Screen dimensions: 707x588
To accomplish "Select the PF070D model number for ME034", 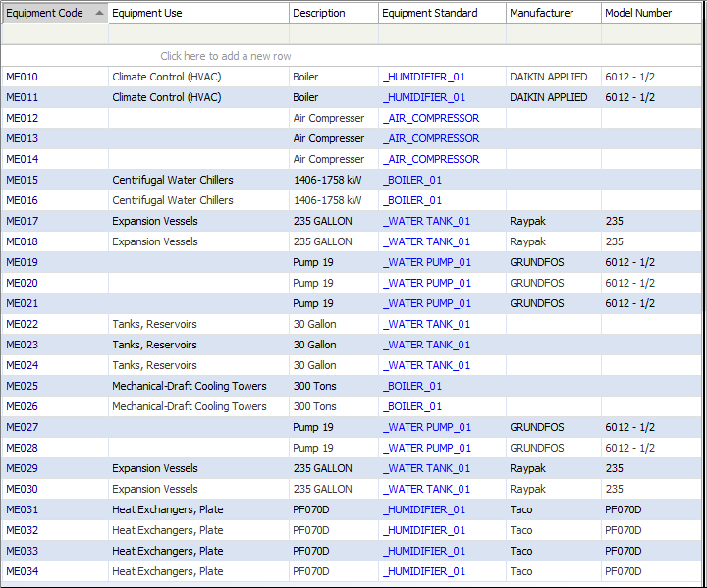I will click(624, 571).
